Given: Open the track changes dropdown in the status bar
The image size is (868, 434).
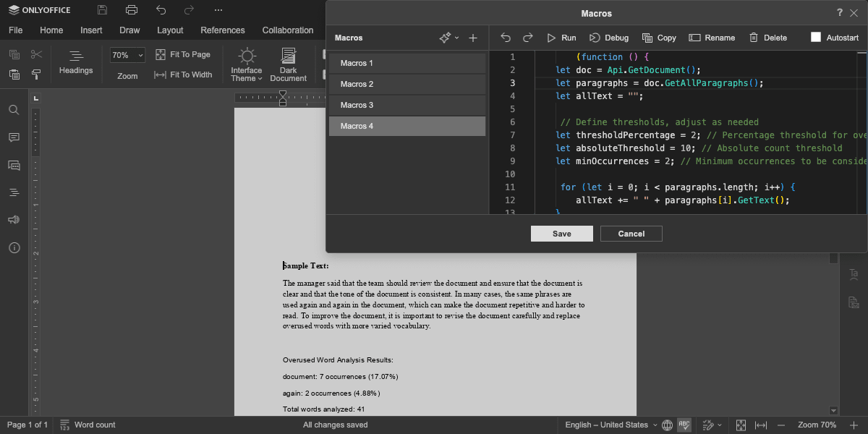Looking at the screenshot, I should pyautogui.click(x=712, y=425).
